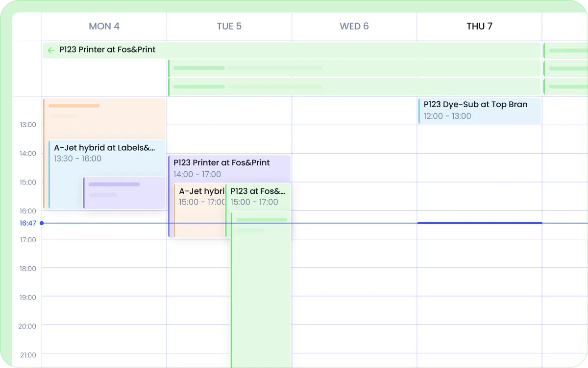Open the TUE 5 day header
Viewport: 588px width, 368px height.
click(229, 26)
